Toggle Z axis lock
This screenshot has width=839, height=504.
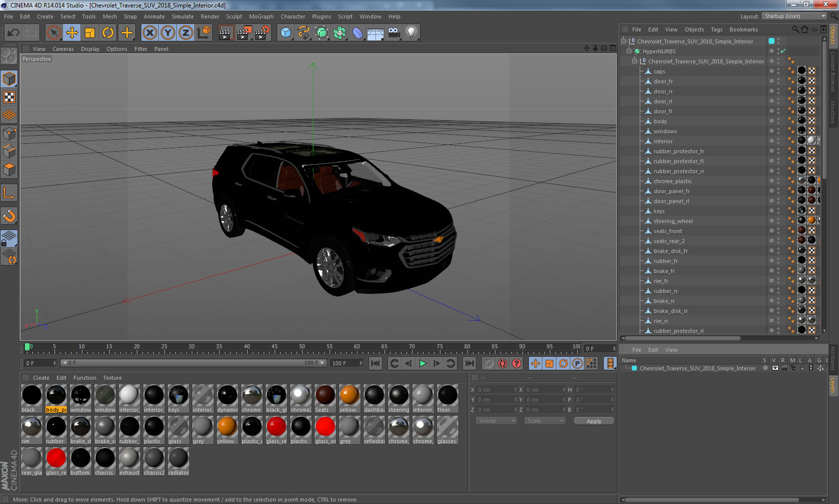(x=186, y=33)
